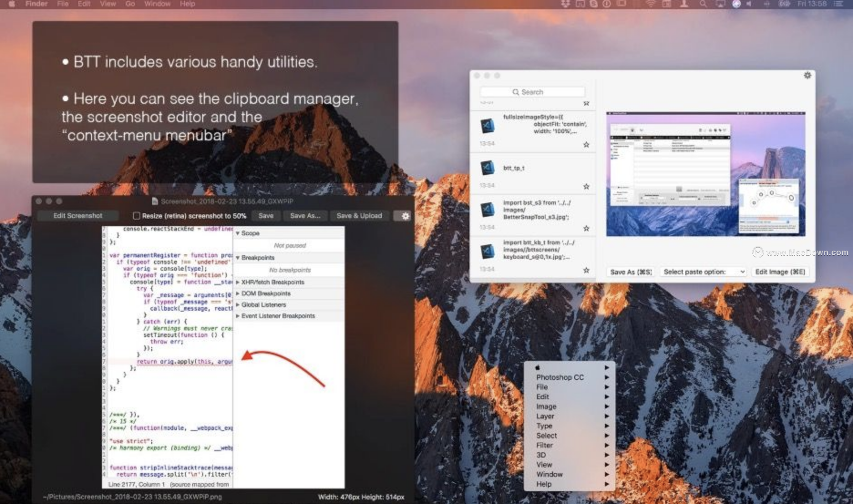Click 'Line 2177, Column 1' status text
This screenshot has height=504, width=853.
(137, 484)
